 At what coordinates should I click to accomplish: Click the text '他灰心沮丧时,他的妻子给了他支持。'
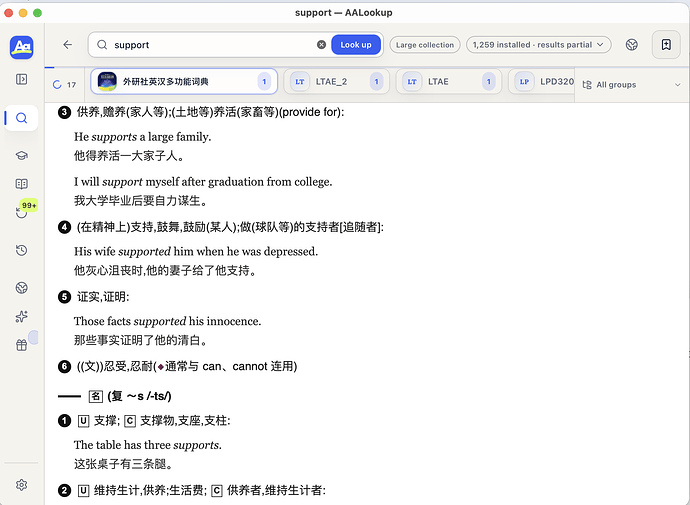click(x=166, y=270)
